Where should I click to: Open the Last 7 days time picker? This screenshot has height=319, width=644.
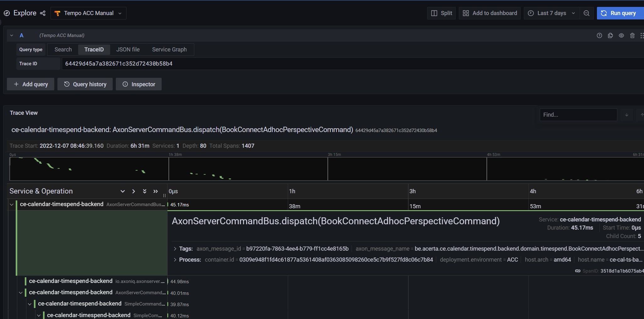(x=551, y=13)
